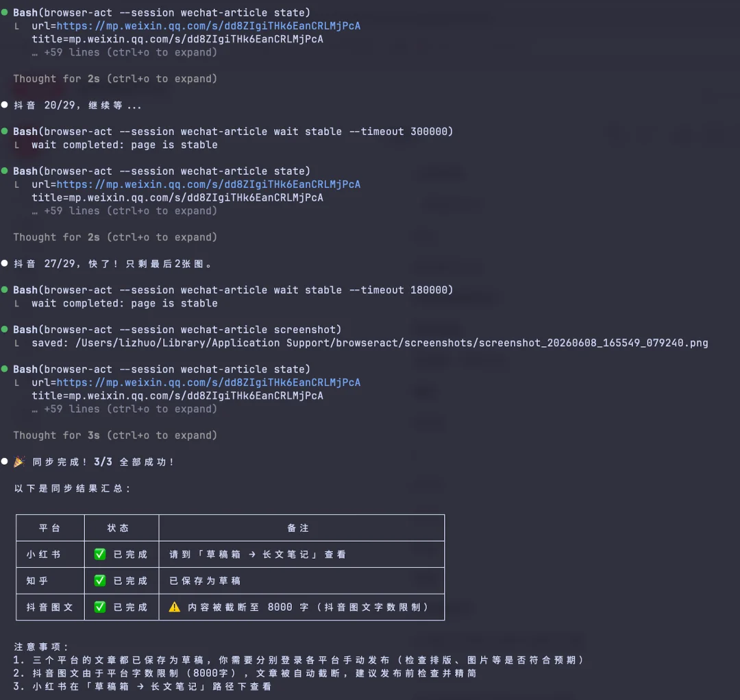This screenshot has height=700, width=740.
Task: Click the yellow warning triangle icon
Action: 175,607
